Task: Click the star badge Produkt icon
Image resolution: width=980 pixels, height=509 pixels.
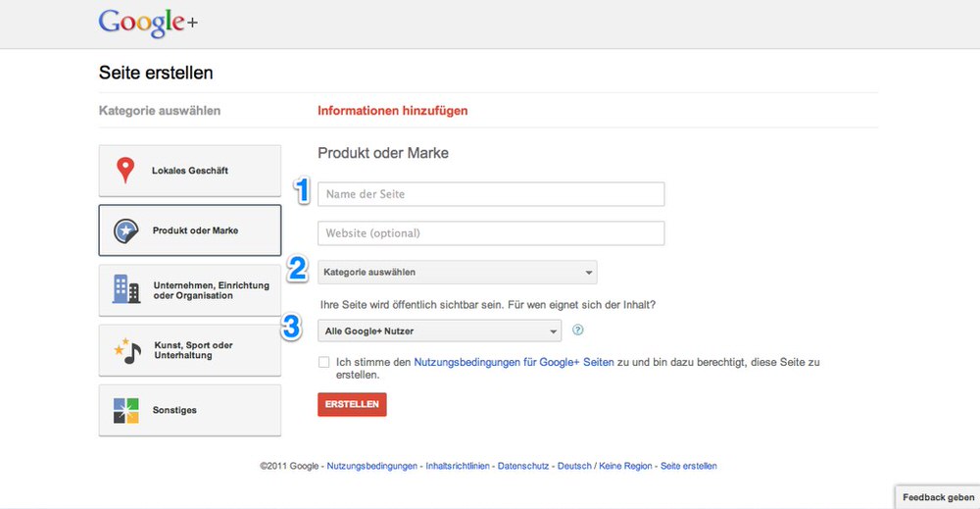Action: click(x=125, y=230)
